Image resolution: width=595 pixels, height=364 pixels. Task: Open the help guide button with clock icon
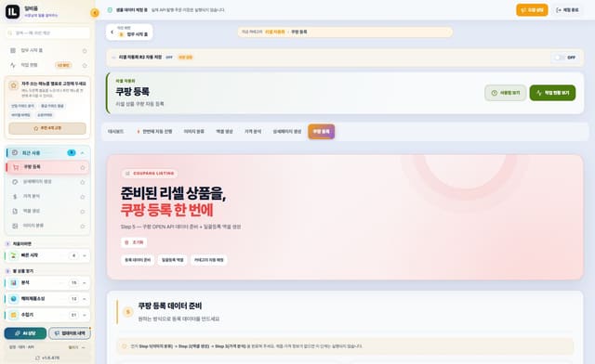coord(506,93)
